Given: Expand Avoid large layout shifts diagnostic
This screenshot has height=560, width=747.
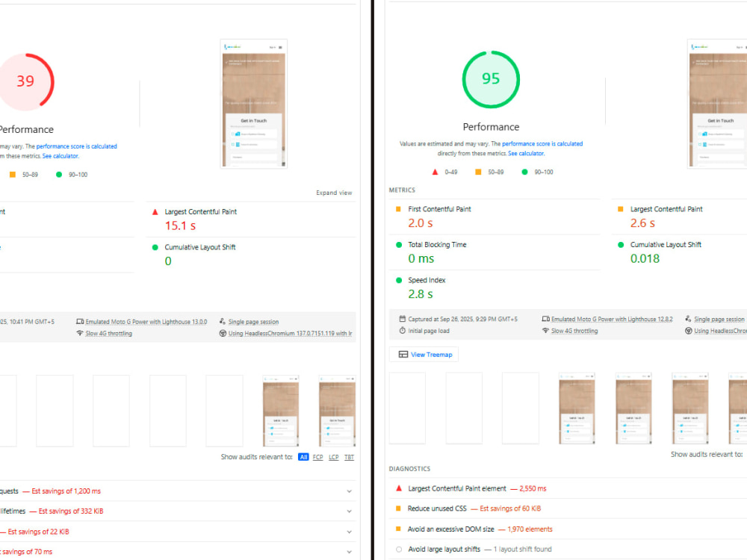Looking at the screenshot, I should point(568,550).
